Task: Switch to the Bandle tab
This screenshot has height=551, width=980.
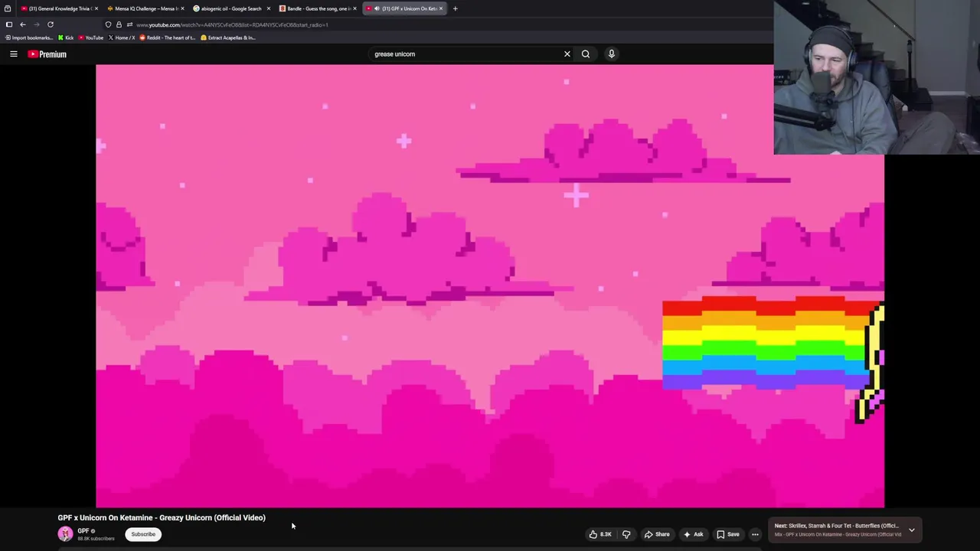Action: [x=316, y=8]
